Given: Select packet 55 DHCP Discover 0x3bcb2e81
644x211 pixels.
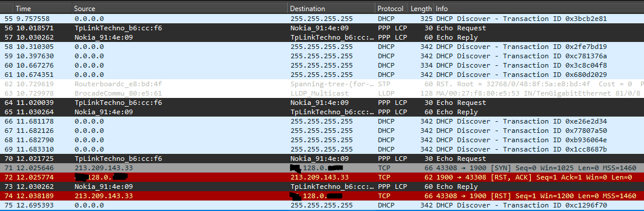Looking at the screenshot, I should pos(322,19).
